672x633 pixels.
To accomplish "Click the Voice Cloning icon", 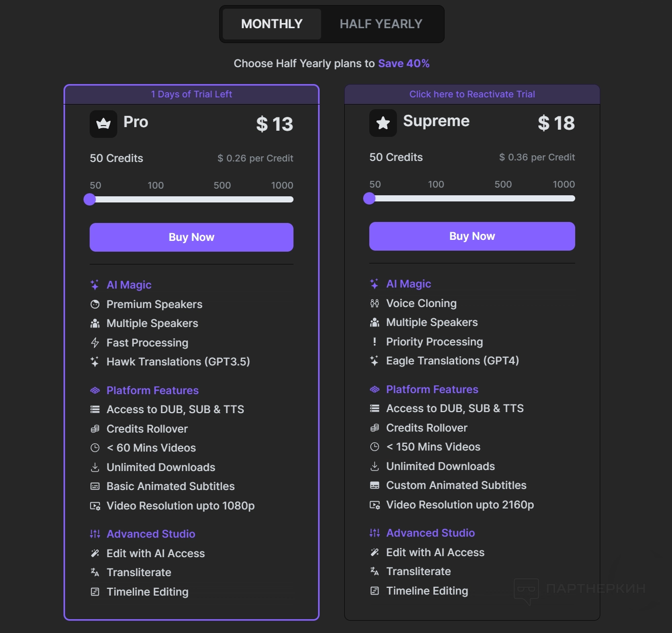I will click(375, 303).
